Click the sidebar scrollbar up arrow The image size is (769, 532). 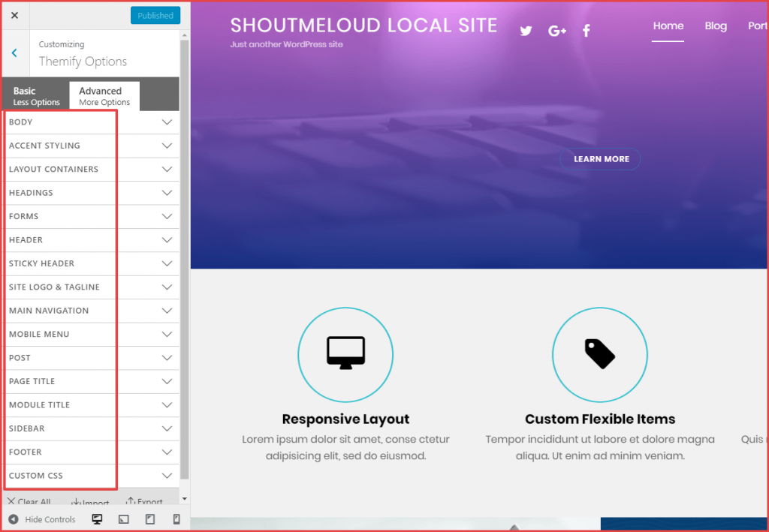(x=185, y=35)
